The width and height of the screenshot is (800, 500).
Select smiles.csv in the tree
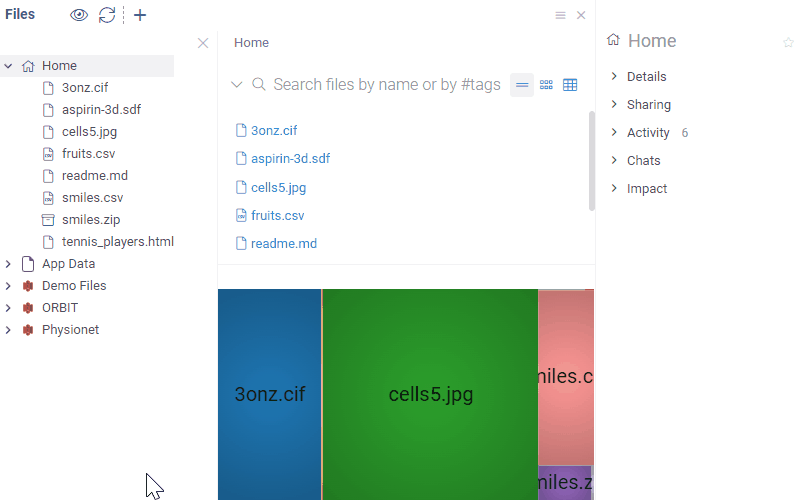(x=92, y=197)
